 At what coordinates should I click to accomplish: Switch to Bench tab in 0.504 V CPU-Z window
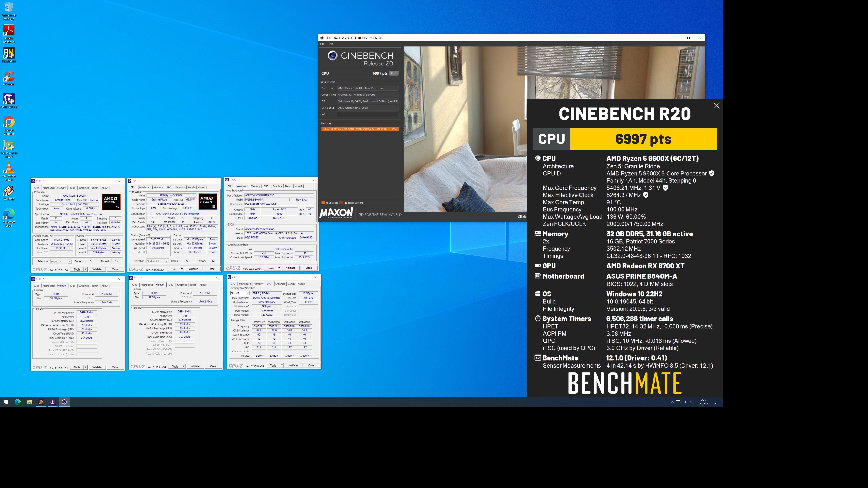click(95, 188)
